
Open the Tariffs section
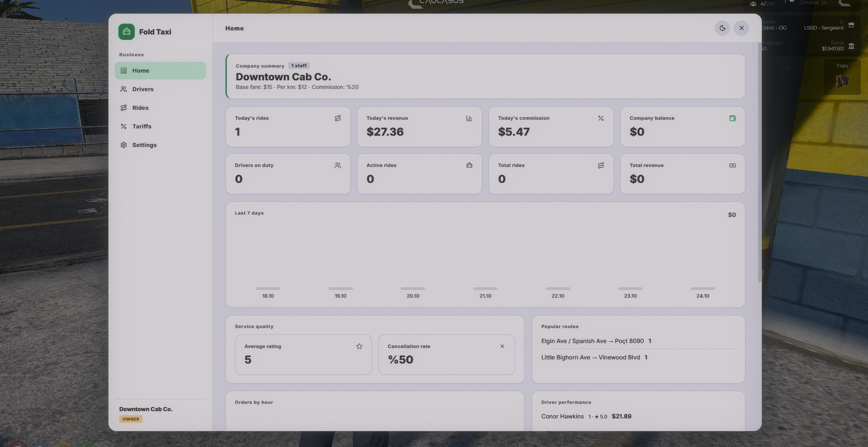point(160,127)
